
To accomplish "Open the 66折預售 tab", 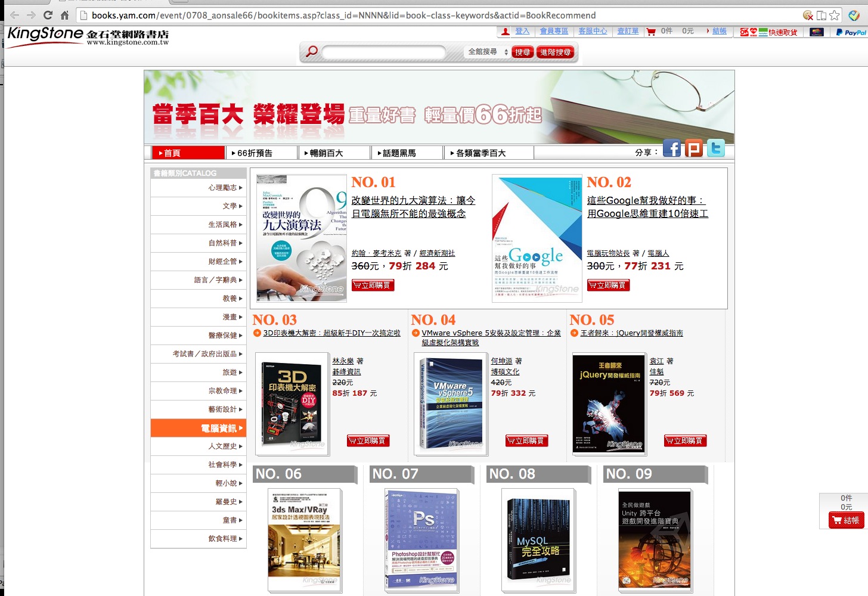I will 261,153.
